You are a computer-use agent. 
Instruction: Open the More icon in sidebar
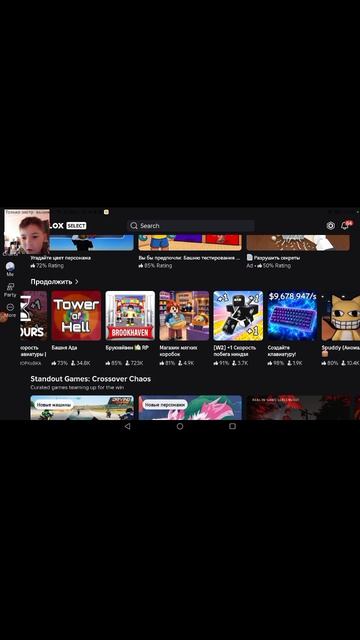(x=11, y=307)
